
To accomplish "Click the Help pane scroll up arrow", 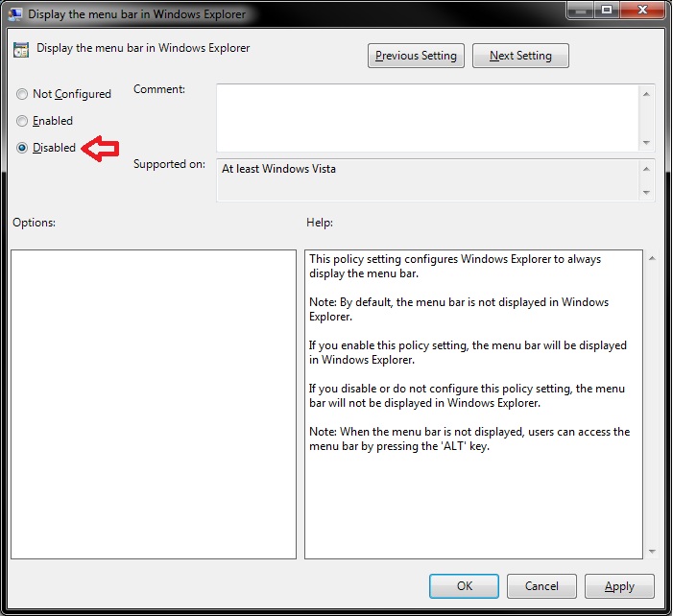I will tap(652, 258).
